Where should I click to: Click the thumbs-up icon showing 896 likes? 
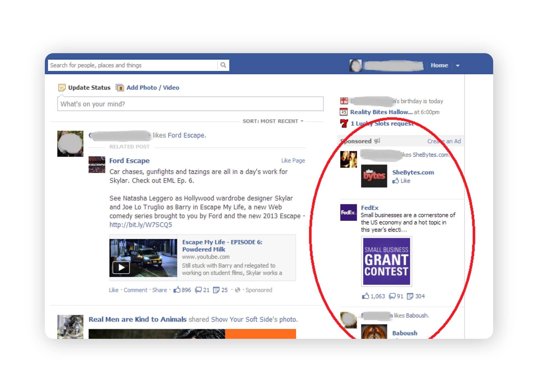177,290
